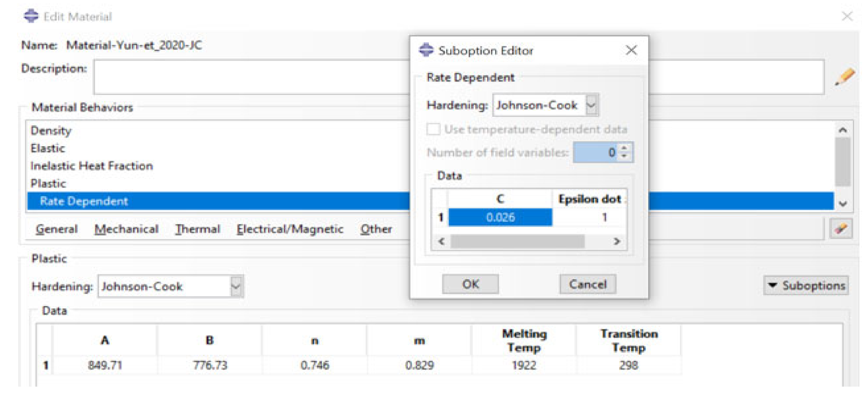Close the Suboption Editor dialog

(631, 51)
